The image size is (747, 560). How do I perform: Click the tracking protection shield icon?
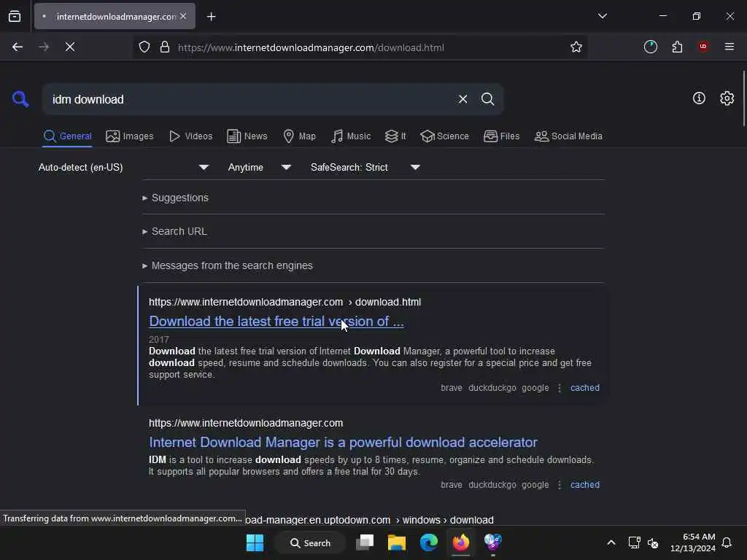pos(144,47)
